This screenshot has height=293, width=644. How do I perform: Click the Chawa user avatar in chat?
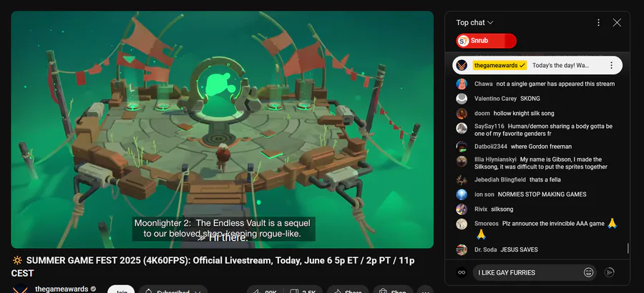(462, 84)
